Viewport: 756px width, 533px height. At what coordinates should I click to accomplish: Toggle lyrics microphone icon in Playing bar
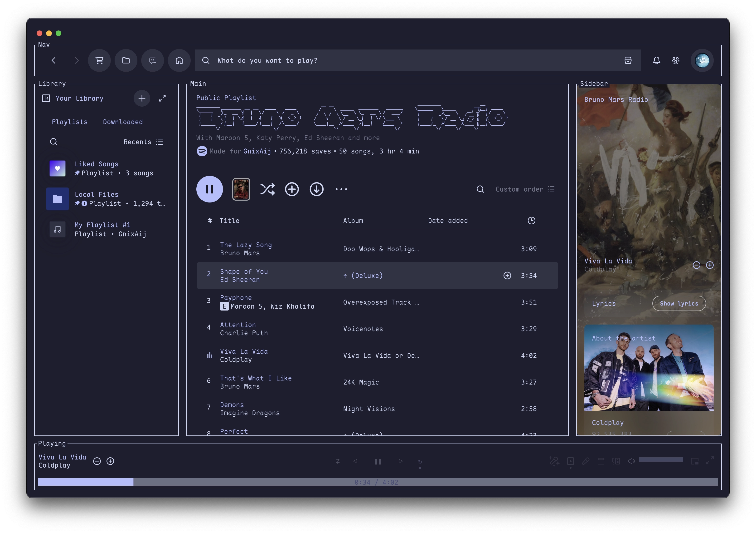point(586,461)
